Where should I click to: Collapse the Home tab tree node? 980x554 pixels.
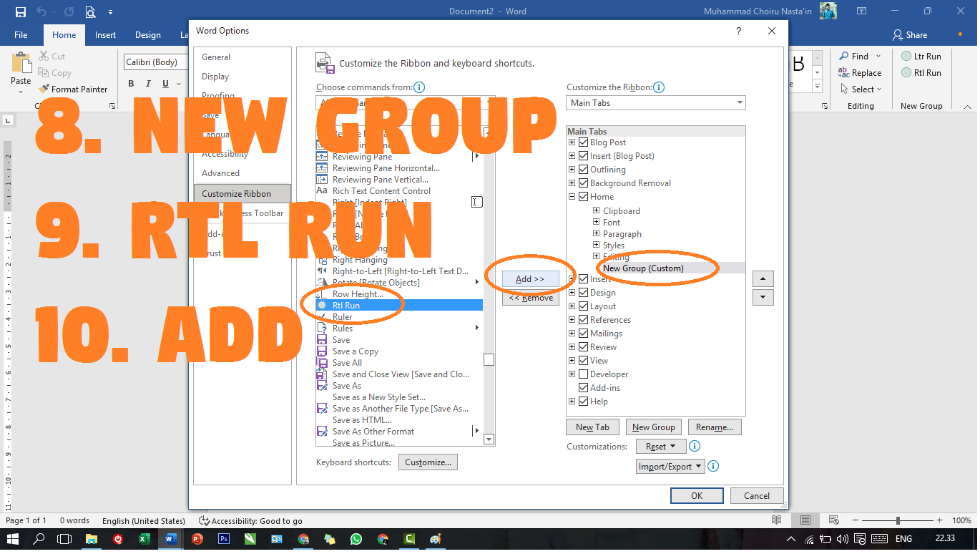(572, 197)
